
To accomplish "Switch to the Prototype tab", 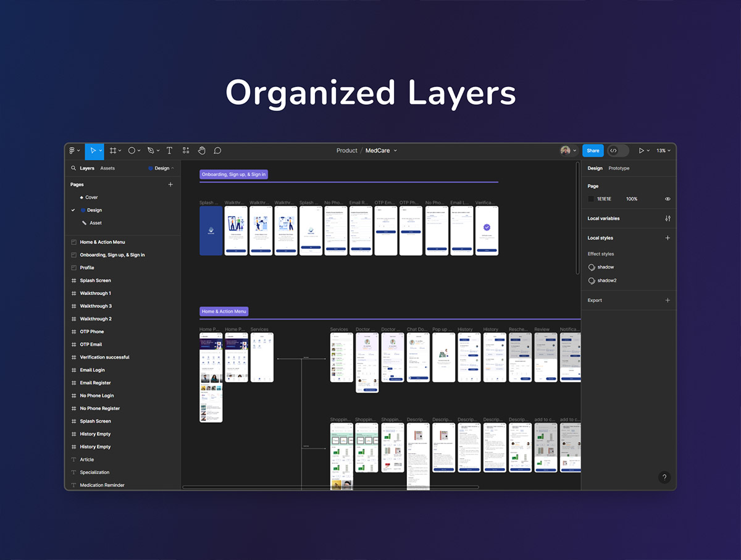I will pyautogui.click(x=619, y=168).
